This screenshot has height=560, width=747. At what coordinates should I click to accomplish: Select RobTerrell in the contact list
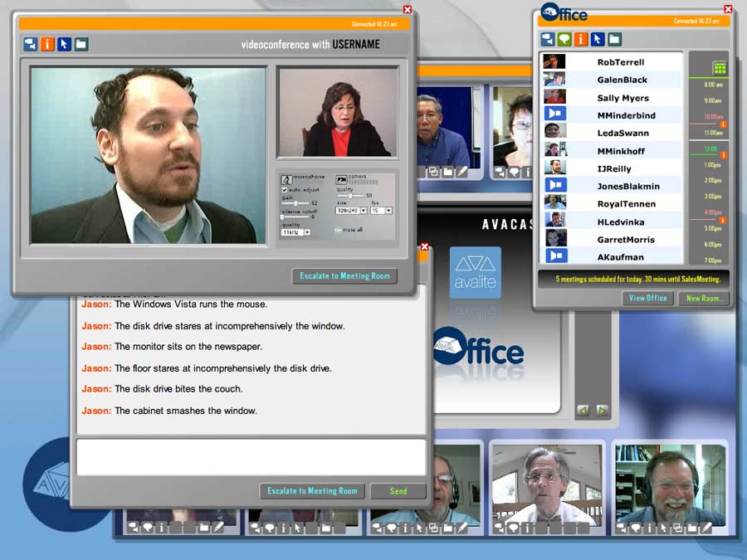click(x=620, y=62)
